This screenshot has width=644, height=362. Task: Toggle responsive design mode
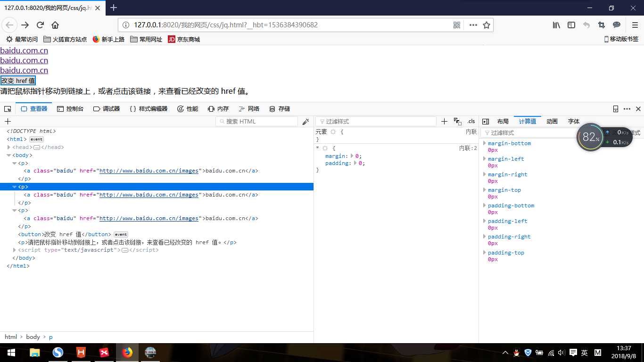coord(616,109)
